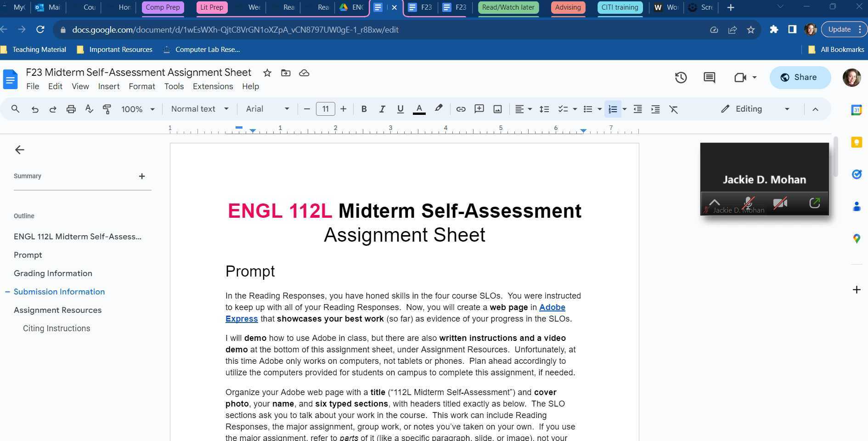
Task: Select Grading Information in the outline
Action: [53, 273]
